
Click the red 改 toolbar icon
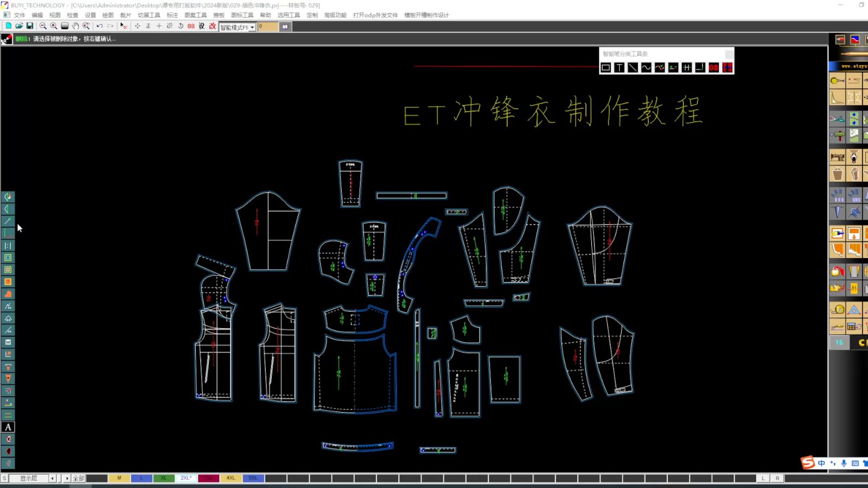tap(213, 26)
